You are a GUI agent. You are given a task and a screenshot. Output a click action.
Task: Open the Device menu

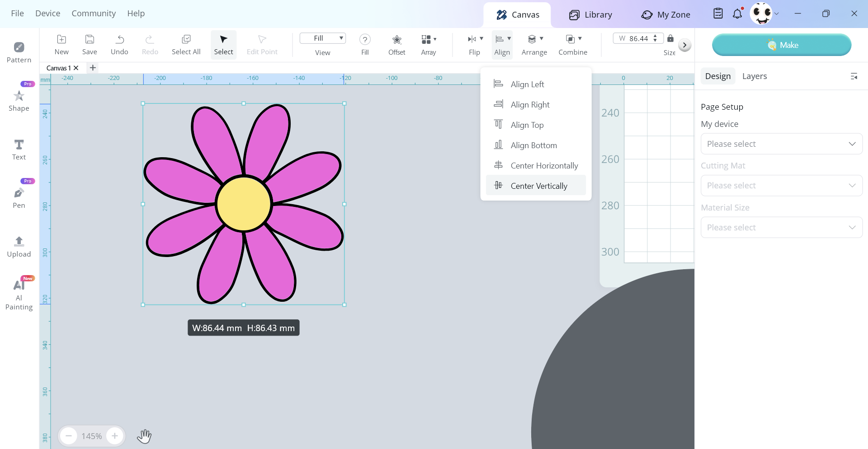pos(48,14)
